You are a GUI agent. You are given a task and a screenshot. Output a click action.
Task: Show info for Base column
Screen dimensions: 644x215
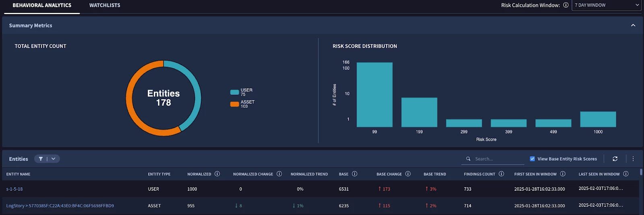tap(355, 174)
